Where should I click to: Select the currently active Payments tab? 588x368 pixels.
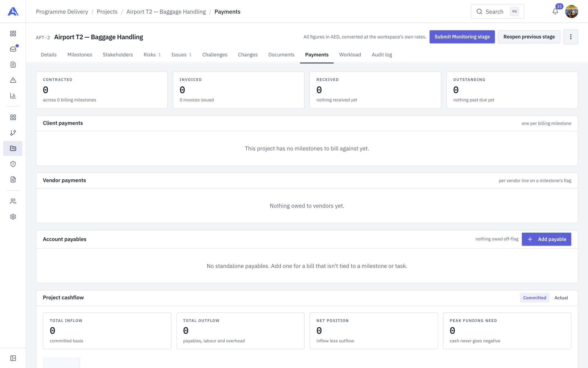pos(317,55)
